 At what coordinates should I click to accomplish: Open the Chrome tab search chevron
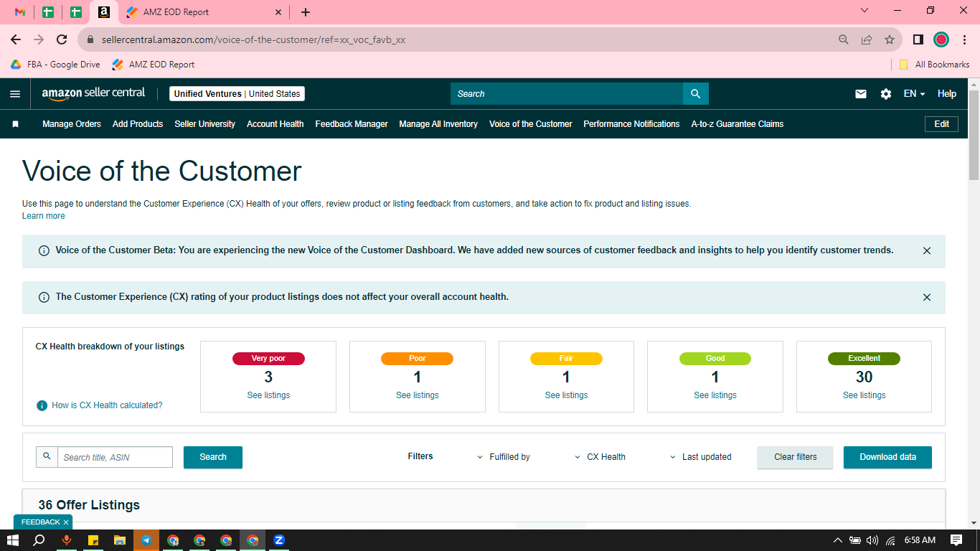coord(864,11)
